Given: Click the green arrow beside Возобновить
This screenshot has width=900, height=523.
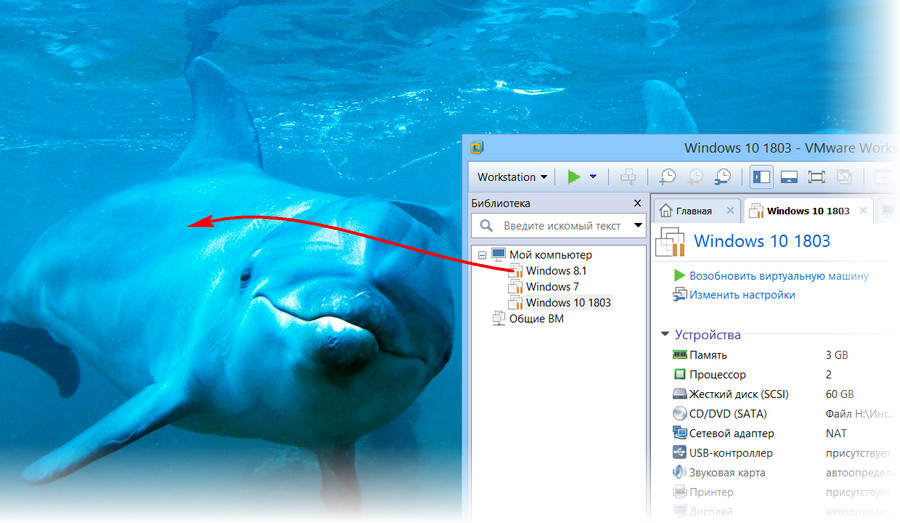Looking at the screenshot, I should tap(679, 276).
